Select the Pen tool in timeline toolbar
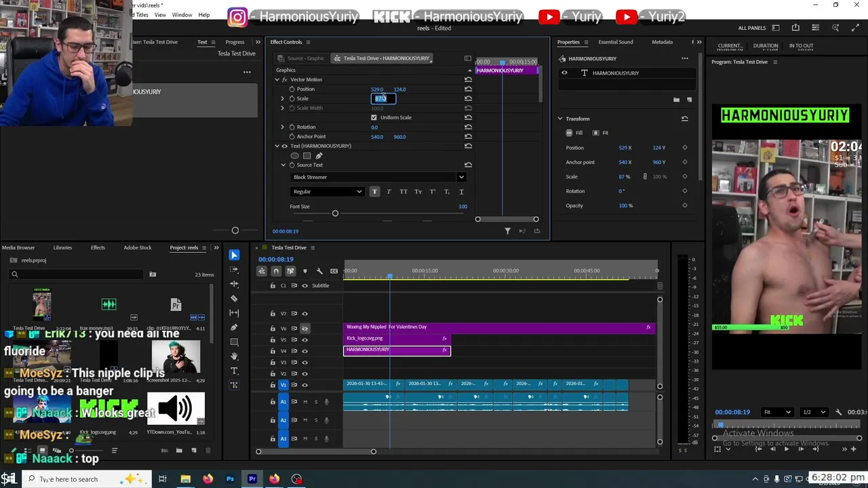The width and height of the screenshot is (868, 488). 234,327
